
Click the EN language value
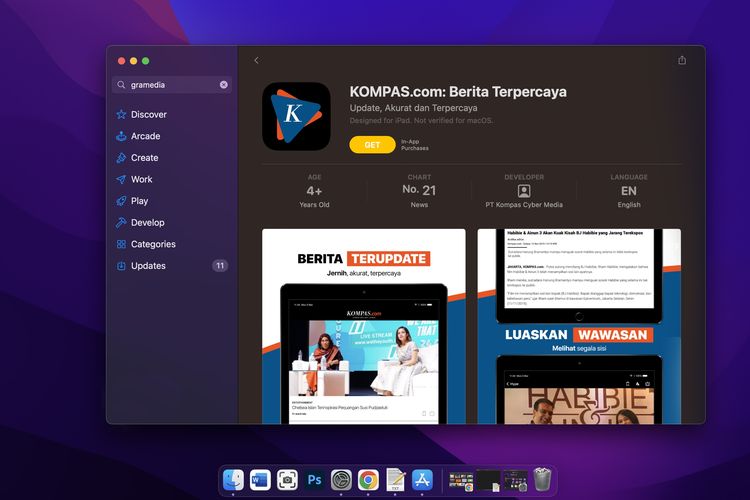(x=629, y=191)
